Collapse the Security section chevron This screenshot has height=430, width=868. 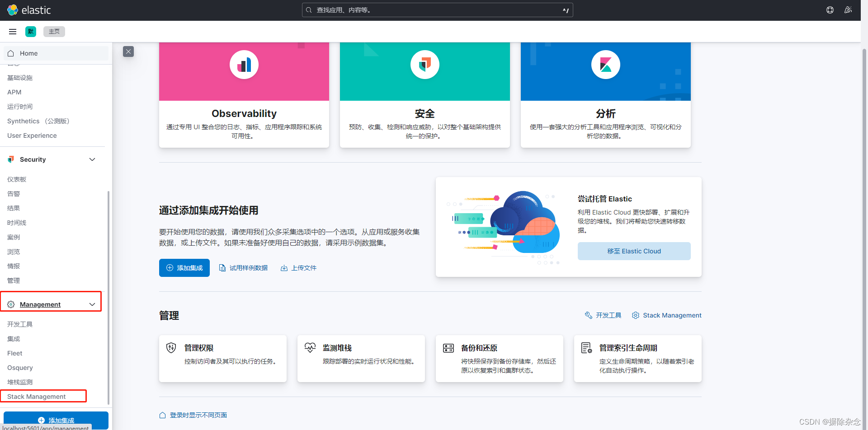point(92,159)
